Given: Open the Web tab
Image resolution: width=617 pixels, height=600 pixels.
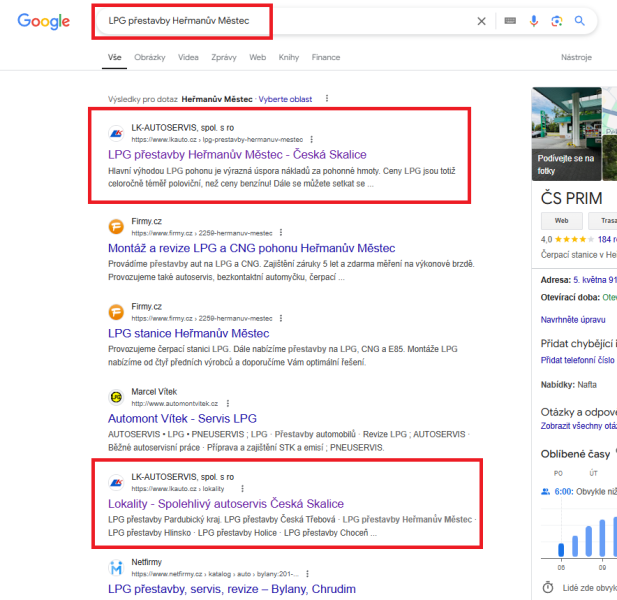Looking at the screenshot, I should click(x=257, y=57).
